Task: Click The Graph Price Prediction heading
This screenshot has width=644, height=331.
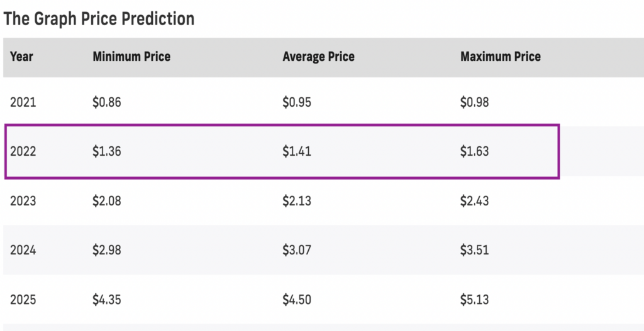Action: [99, 19]
